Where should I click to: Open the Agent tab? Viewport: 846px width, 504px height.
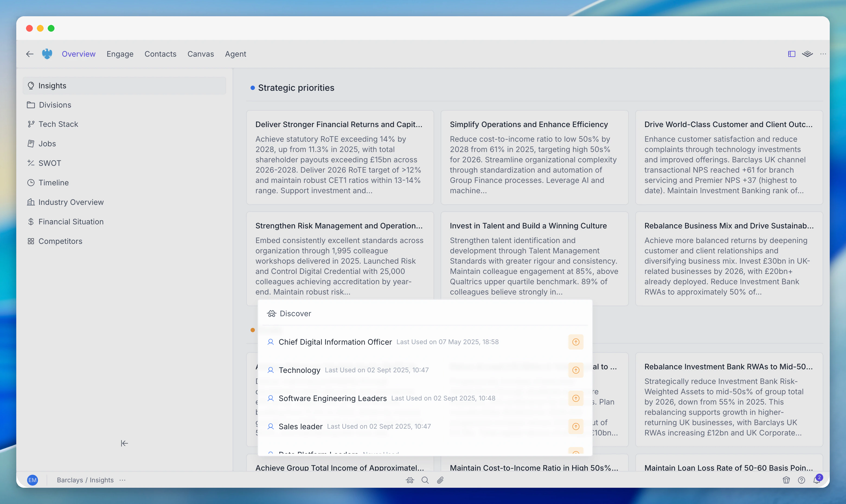pos(235,54)
